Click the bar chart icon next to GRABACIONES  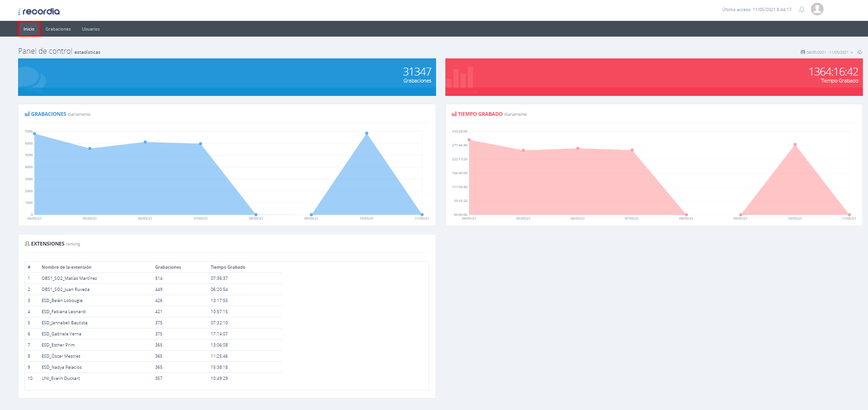coord(27,114)
